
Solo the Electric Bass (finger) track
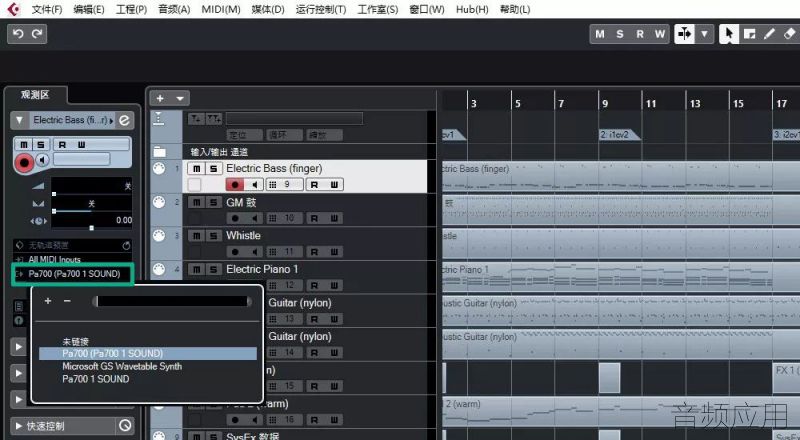point(213,168)
